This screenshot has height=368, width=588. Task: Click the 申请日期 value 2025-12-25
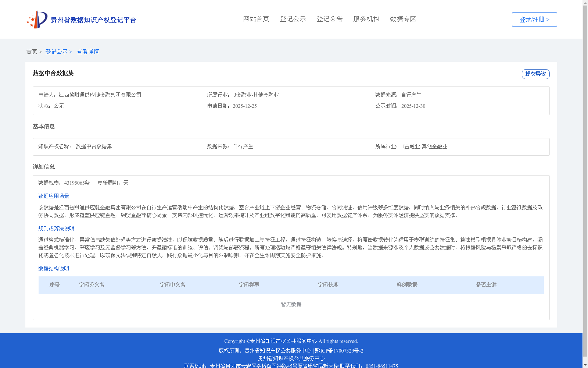coord(245,106)
